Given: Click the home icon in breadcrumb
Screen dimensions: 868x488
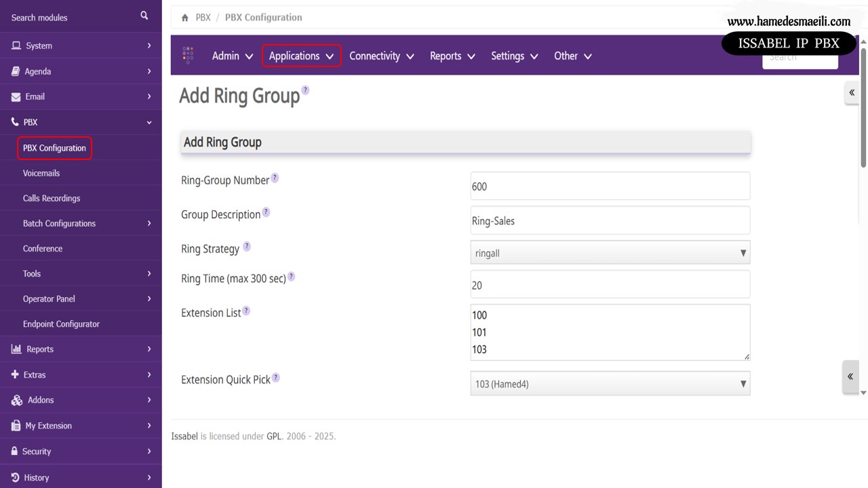Looking at the screenshot, I should point(185,18).
